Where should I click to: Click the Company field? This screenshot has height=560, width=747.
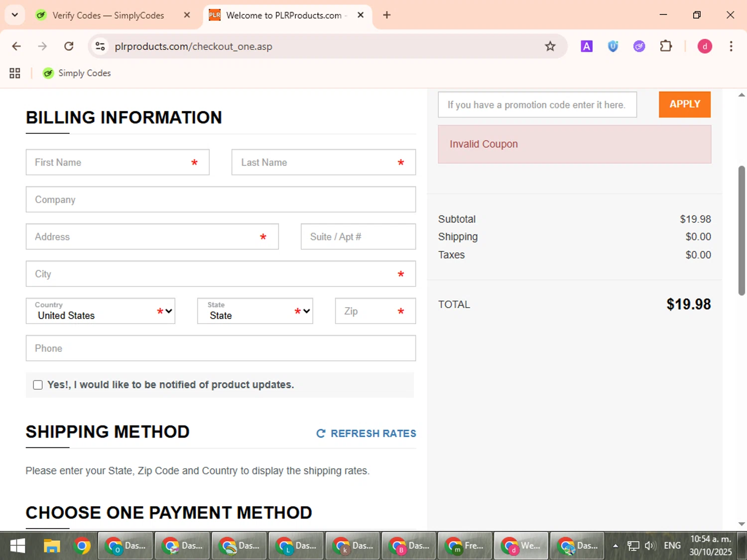tap(221, 200)
